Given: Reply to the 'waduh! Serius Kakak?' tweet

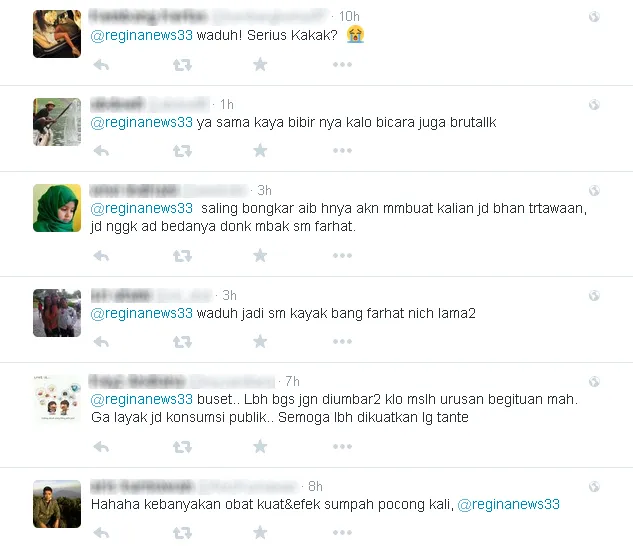Looking at the screenshot, I should coord(101,65).
